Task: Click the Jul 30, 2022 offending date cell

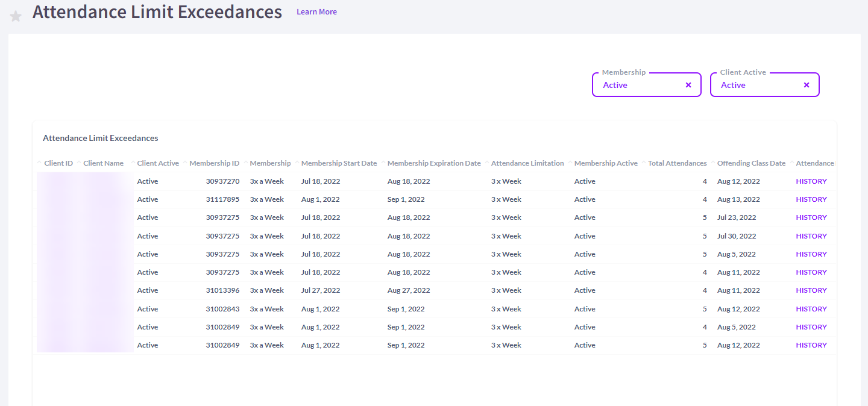Action: click(737, 236)
